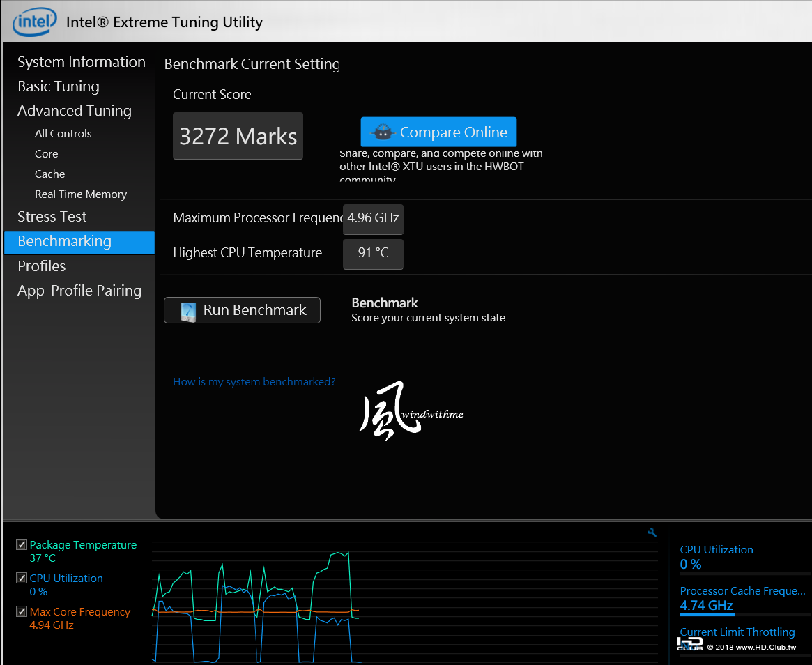812x665 pixels.
Task: Click the Intel logo icon
Action: tap(35, 22)
